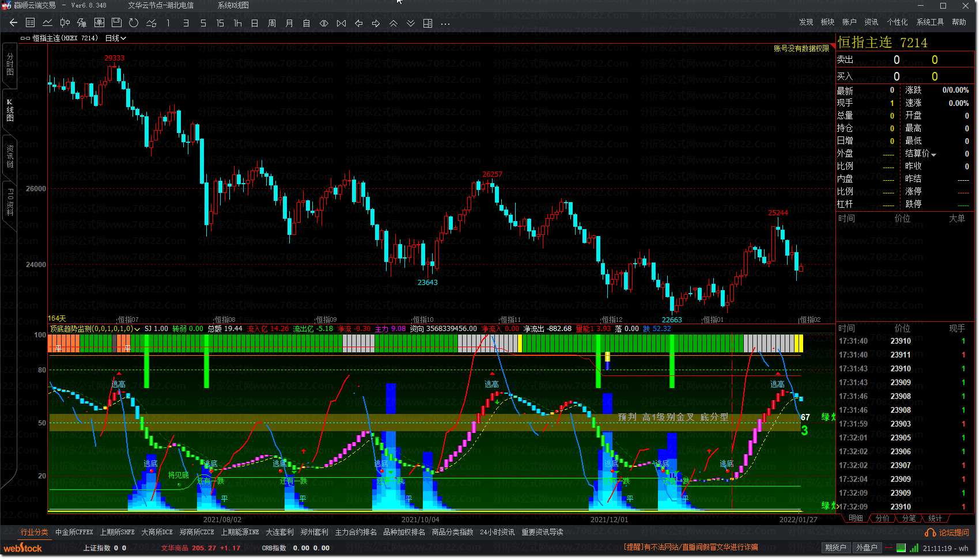The image size is (980, 559).
Task: Select the monthly period button
Action: 289,23
